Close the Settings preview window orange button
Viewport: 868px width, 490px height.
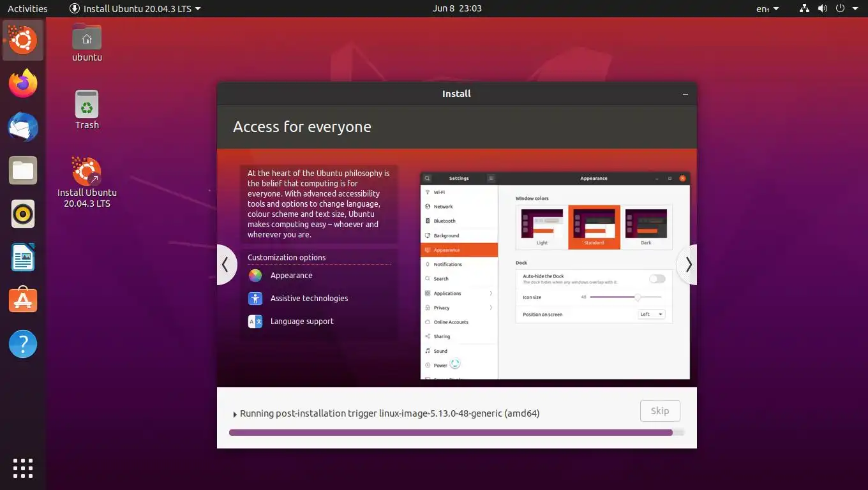(682, 178)
